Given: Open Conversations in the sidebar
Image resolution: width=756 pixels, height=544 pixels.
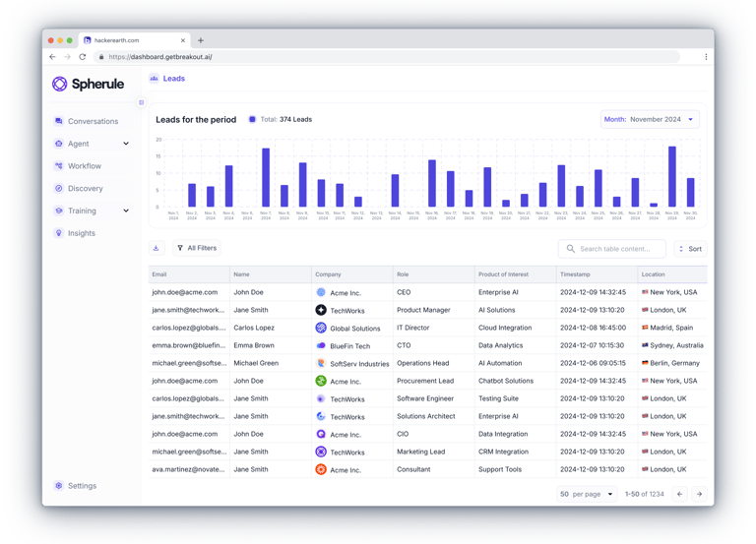Looking at the screenshot, I should [93, 121].
